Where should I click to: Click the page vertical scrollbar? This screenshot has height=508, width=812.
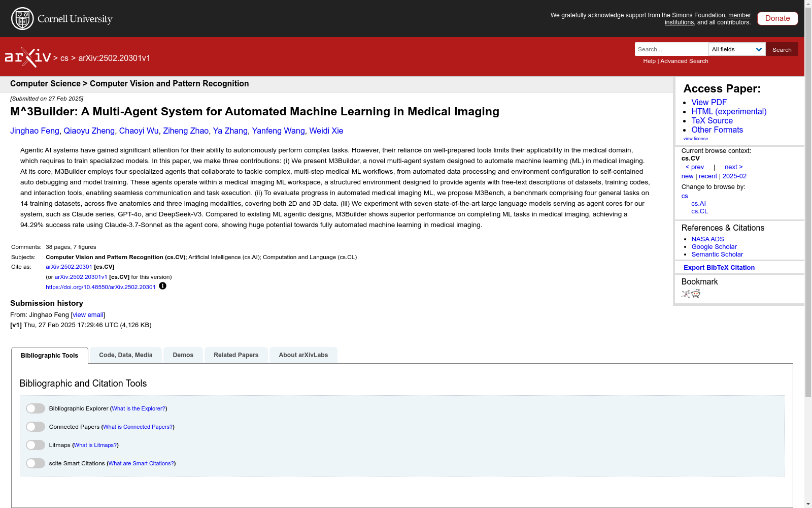(x=808, y=203)
